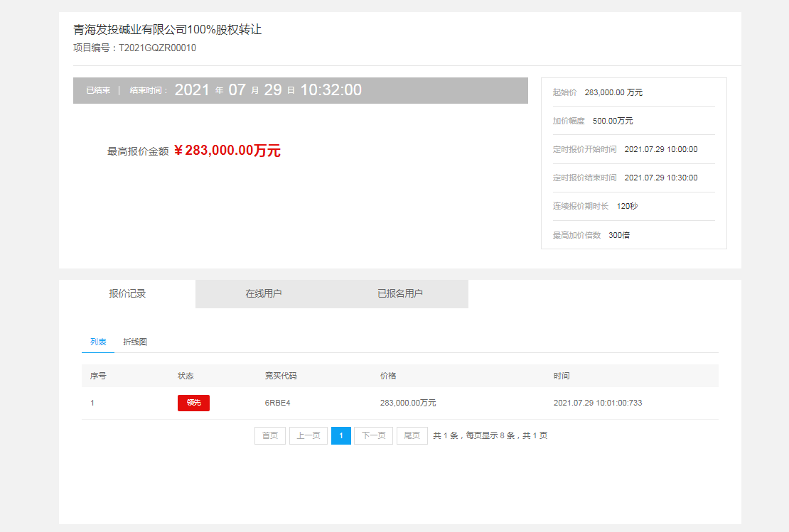Select page number 1 in pagination
Image resolution: width=789 pixels, height=532 pixels.
click(x=341, y=435)
